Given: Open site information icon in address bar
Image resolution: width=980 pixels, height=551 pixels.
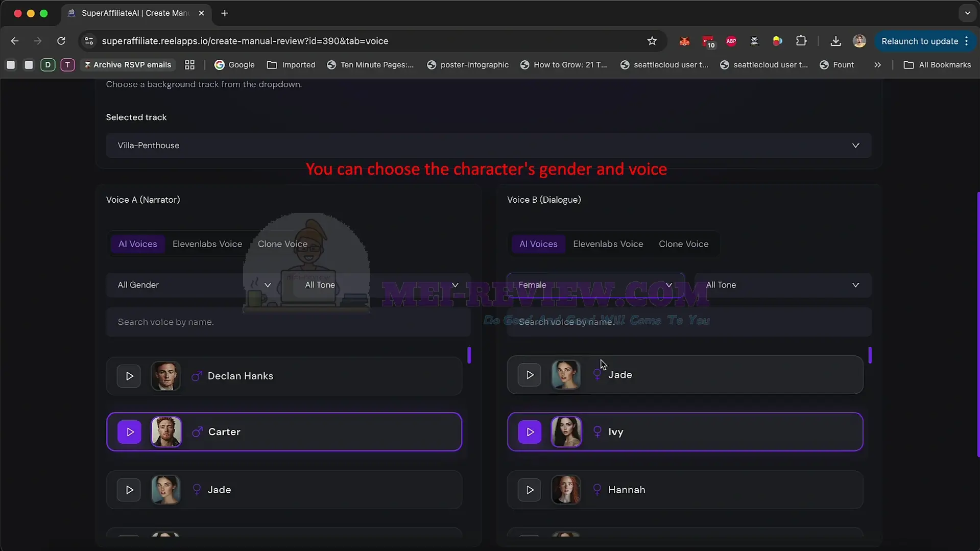Looking at the screenshot, I should (x=89, y=41).
